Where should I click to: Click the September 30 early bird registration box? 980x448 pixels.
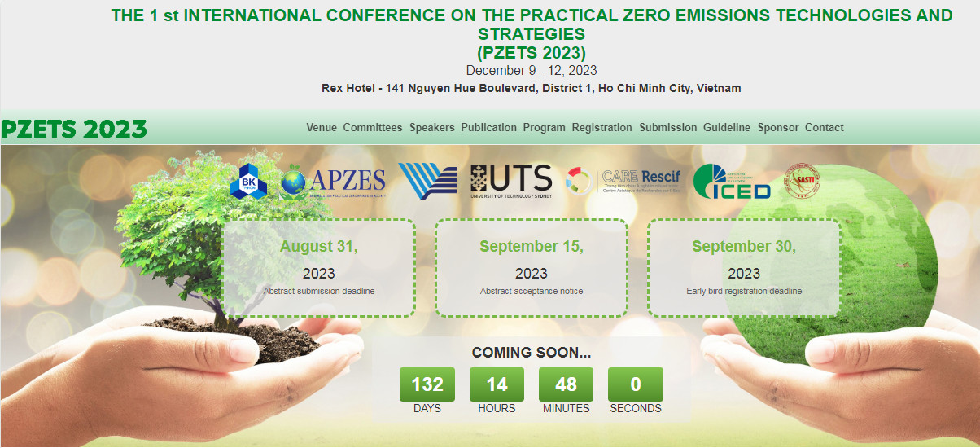[744, 267]
